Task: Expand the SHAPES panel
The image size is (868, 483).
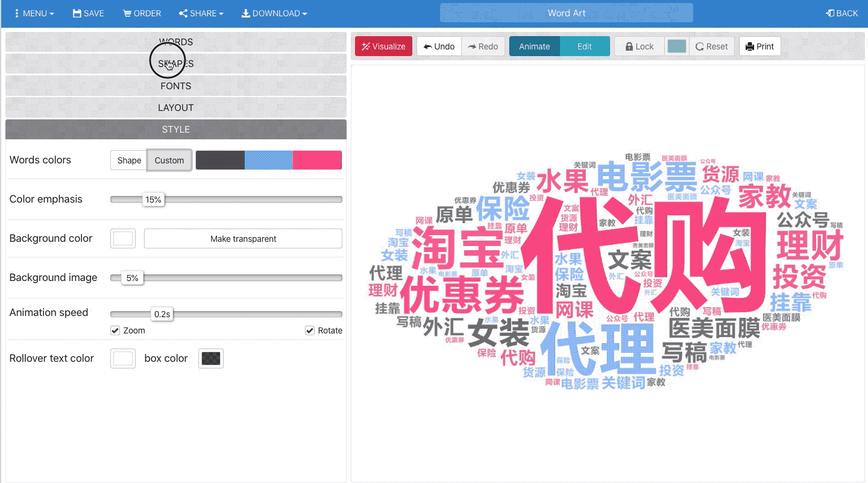Action: (x=176, y=64)
